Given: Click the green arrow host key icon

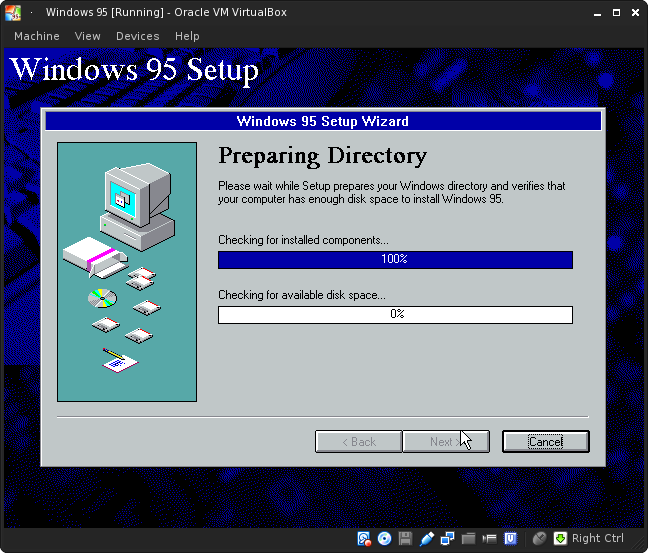Looking at the screenshot, I should [x=560, y=539].
